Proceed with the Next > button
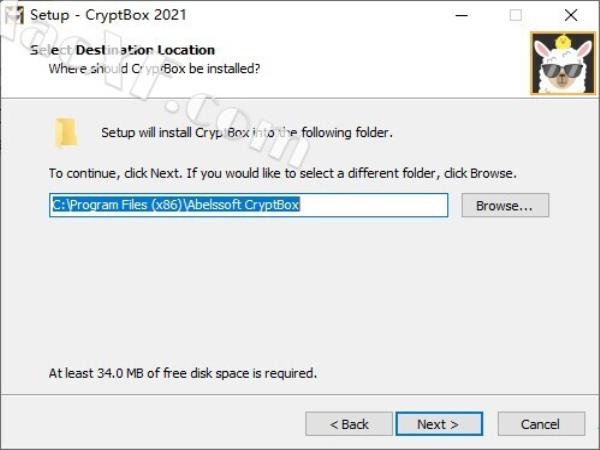 439,424
